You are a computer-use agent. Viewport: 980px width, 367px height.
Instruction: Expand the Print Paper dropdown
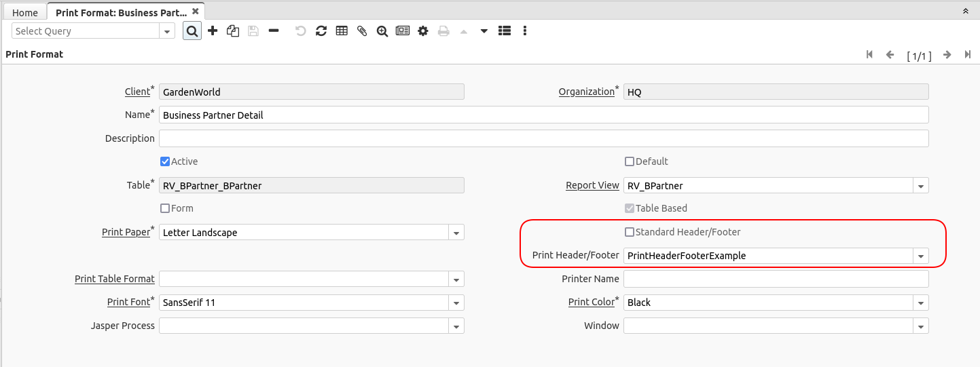pos(456,233)
